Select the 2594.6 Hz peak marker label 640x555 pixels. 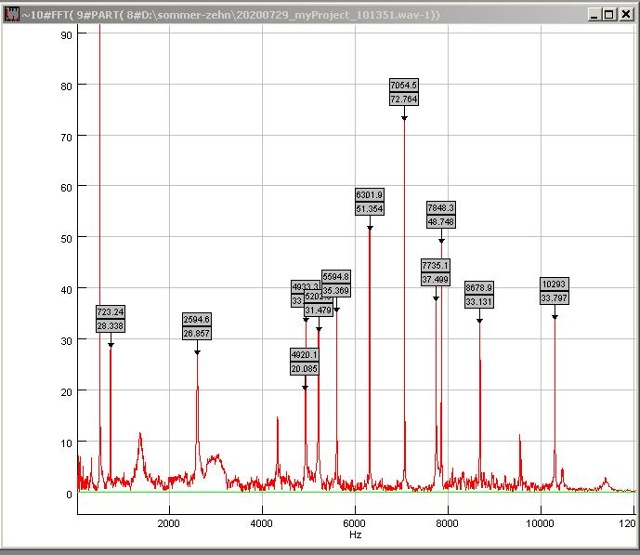(197, 326)
